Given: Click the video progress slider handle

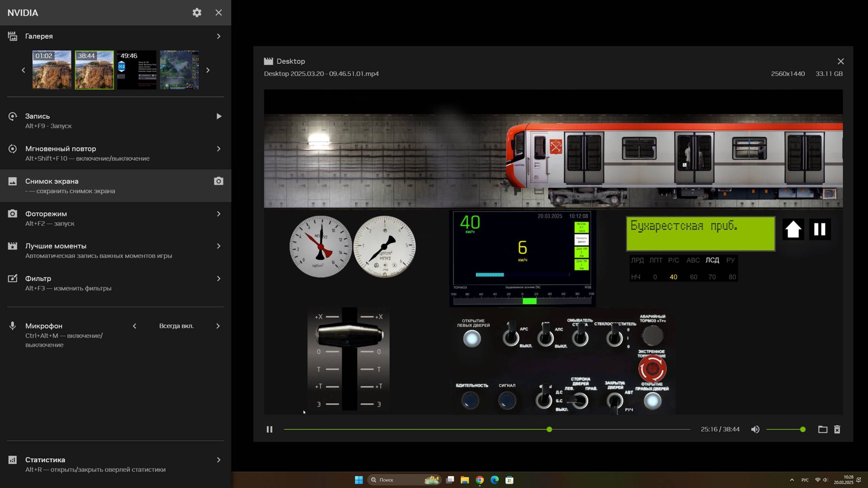Looking at the screenshot, I should (x=549, y=429).
